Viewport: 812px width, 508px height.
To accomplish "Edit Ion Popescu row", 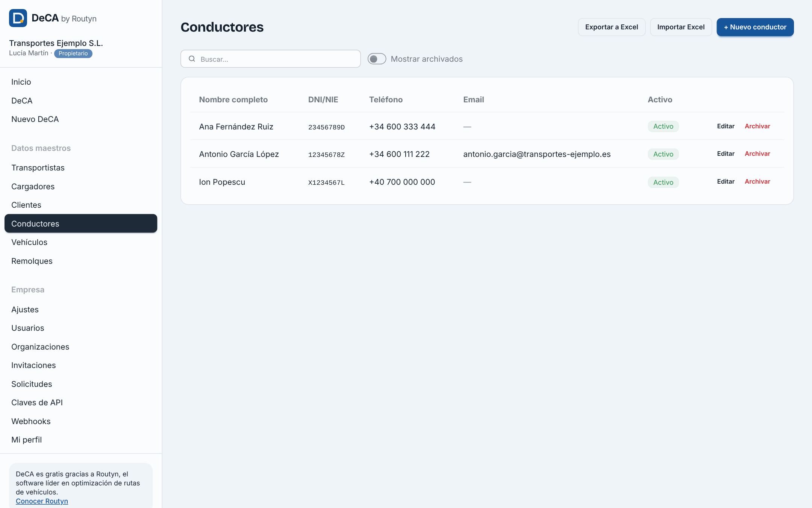I will pos(726,181).
